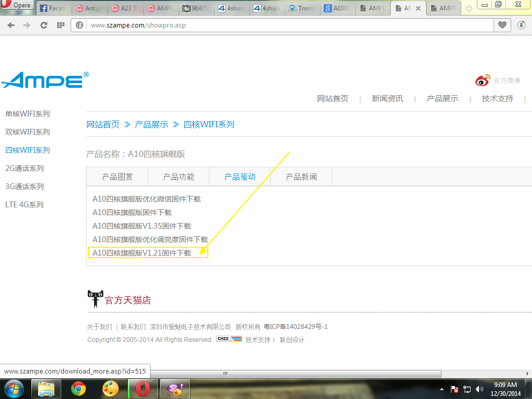Open the Opera menu button
Viewport: 532px width, 399px height.
coord(17,5)
